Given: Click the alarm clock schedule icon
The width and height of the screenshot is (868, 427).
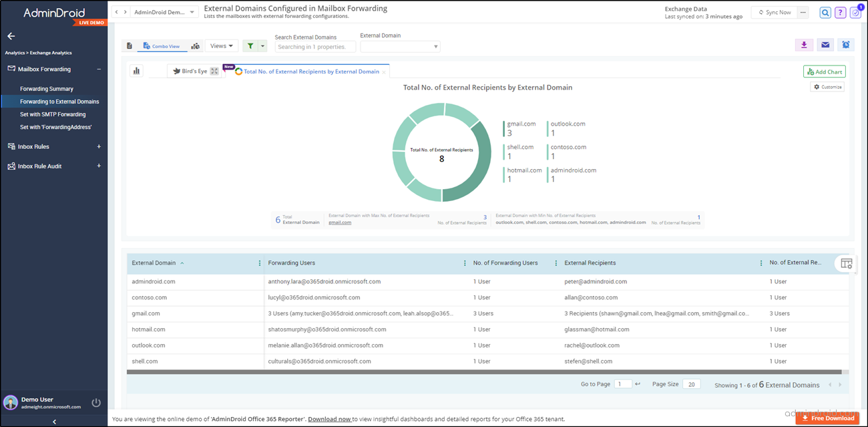Looking at the screenshot, I should [846, 45].
